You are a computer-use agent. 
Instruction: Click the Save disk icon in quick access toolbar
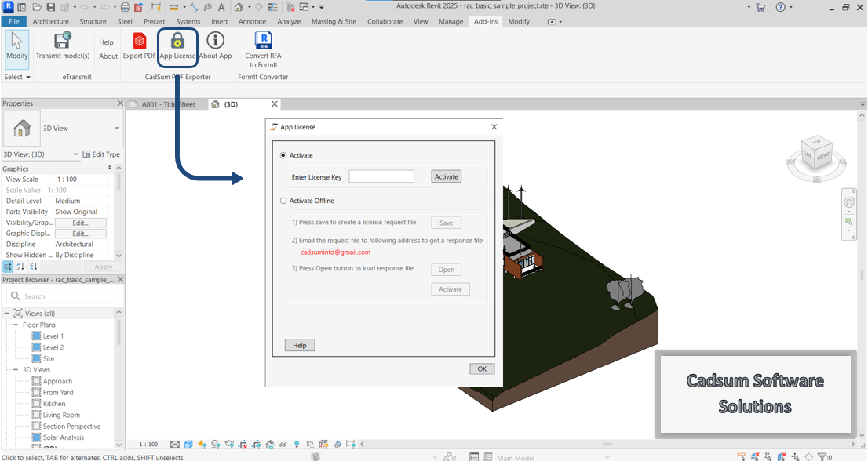click(x=50, y=7)
